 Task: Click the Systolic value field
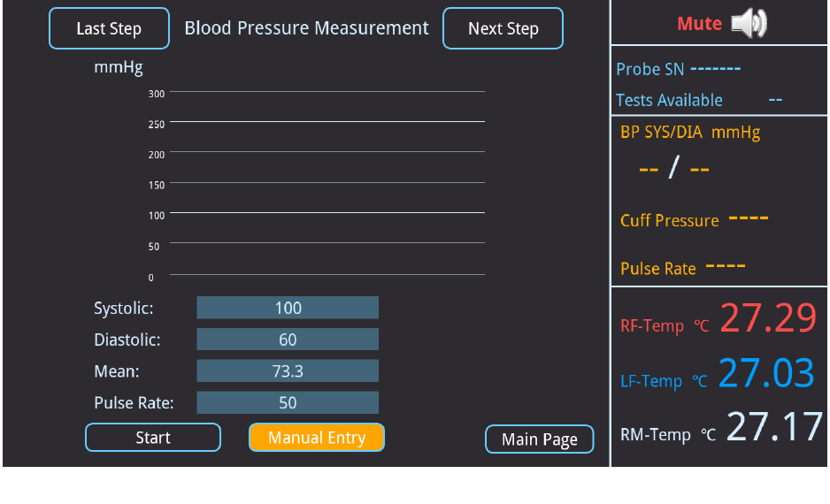coord(288,308)
